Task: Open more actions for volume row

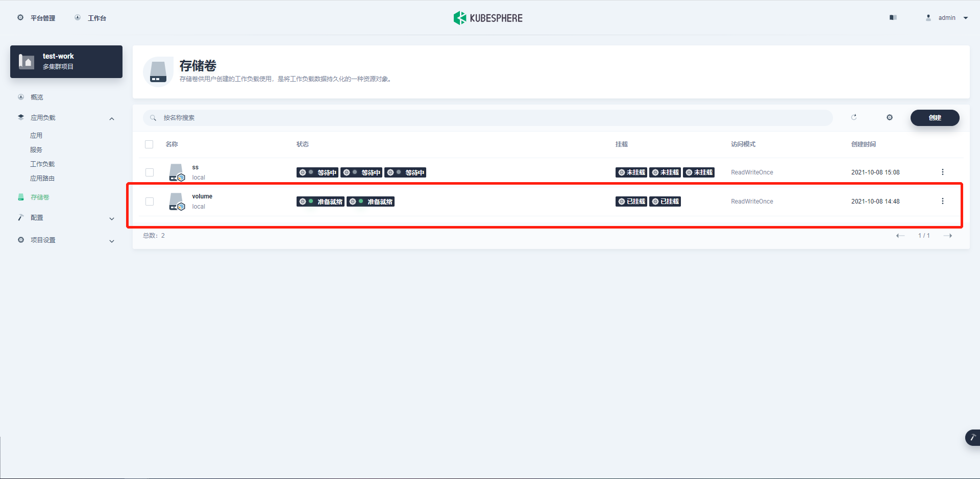Action: tap(943, 201)
